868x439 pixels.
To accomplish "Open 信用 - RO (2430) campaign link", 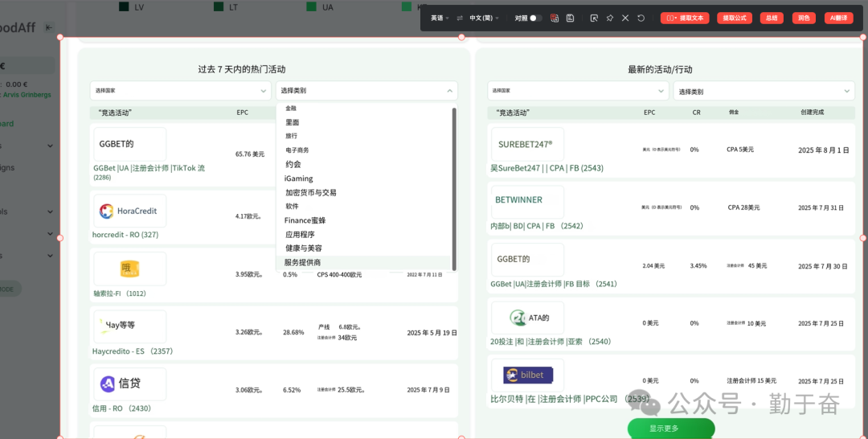I will [121, 408].
